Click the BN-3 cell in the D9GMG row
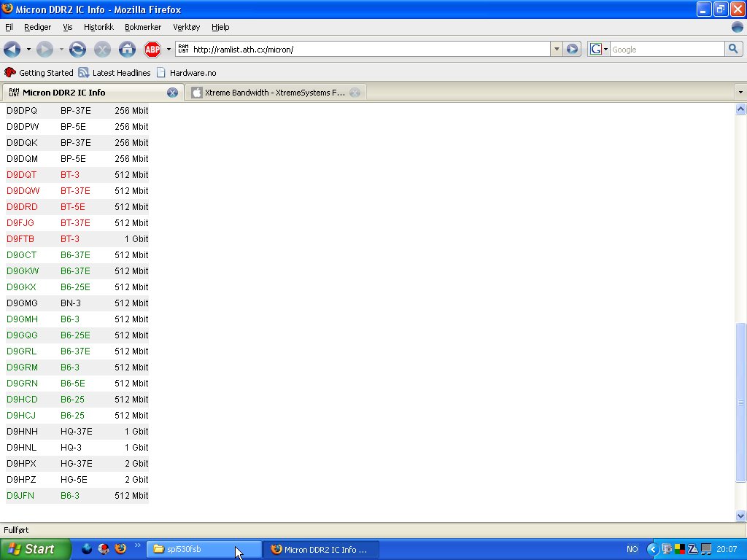This screenshot has height=560, width=747. point(71,303)
